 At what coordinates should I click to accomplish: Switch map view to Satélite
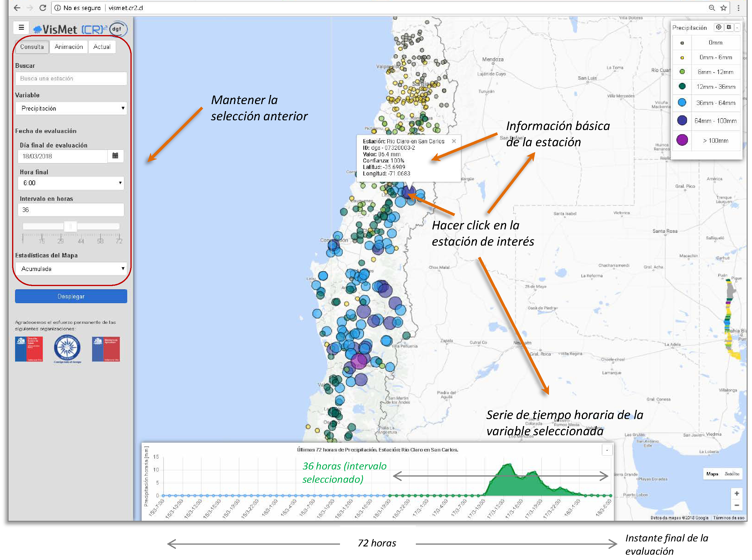[x=732, y=474]
